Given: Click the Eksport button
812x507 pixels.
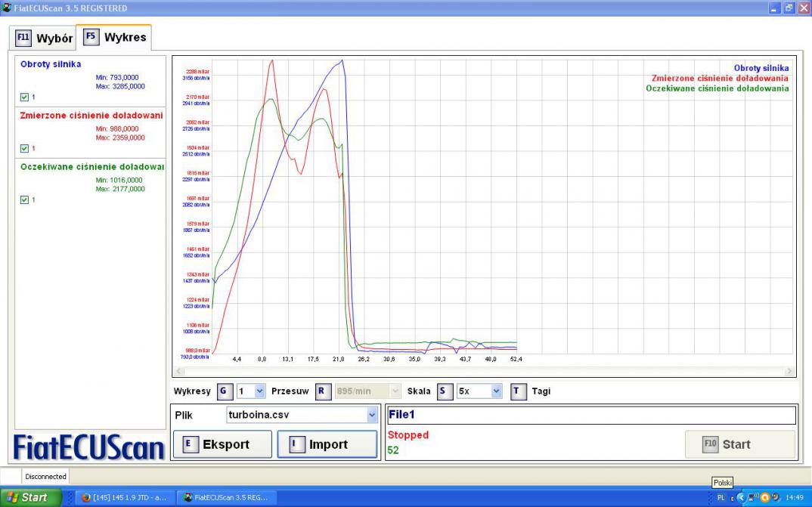Looking at the screenshot, I should (222, 444).
